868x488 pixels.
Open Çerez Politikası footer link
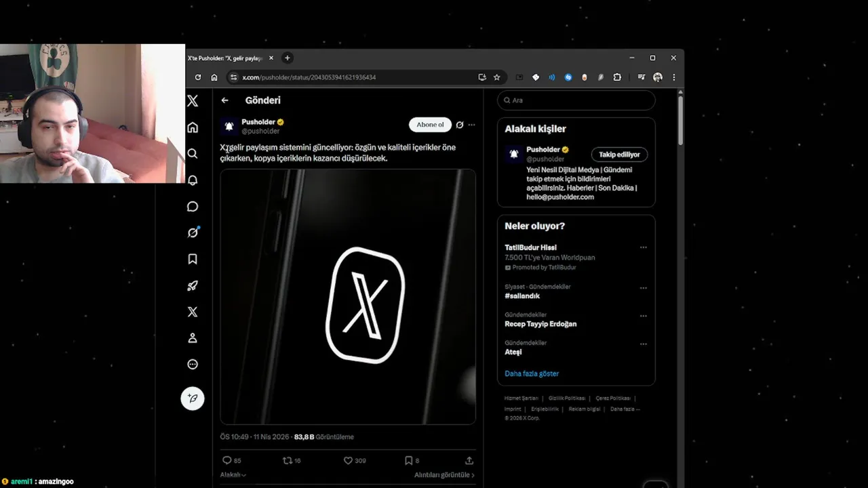pyautogui.click(x=613, y=399)
